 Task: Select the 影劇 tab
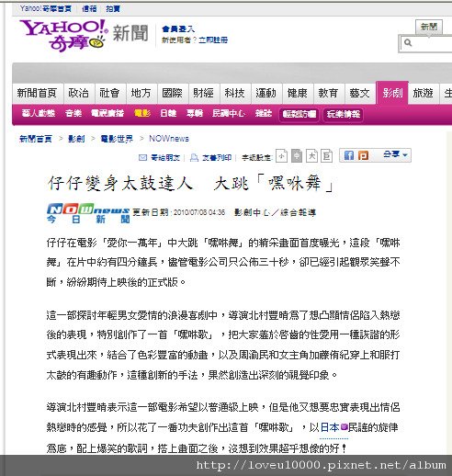pos(392,93)
